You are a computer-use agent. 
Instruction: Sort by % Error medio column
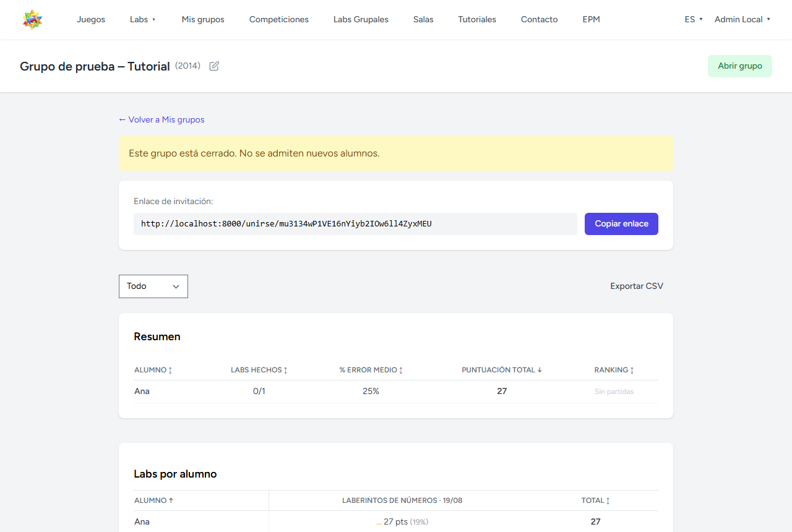[x=371, y=370]
